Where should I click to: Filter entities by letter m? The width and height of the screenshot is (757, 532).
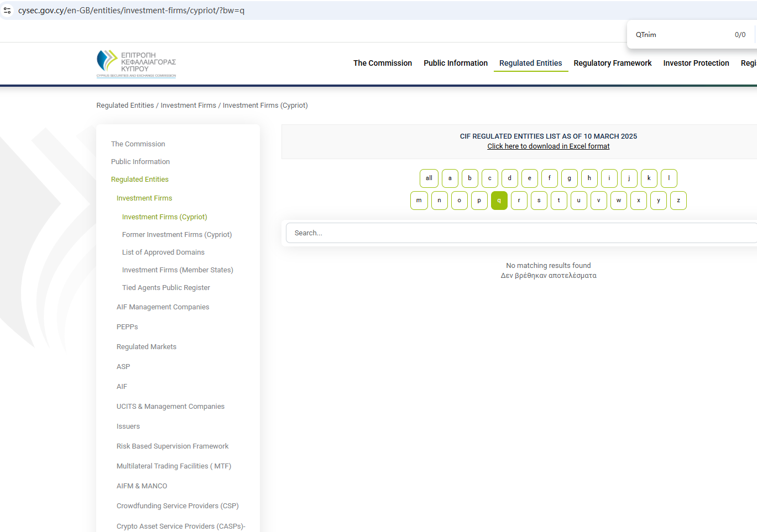pos(419,201)
